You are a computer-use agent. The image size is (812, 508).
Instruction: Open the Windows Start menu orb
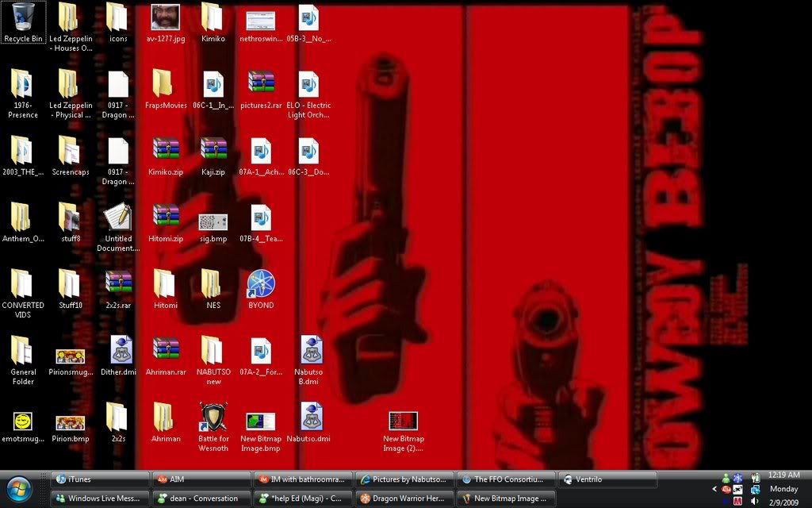tap(19, 489)
